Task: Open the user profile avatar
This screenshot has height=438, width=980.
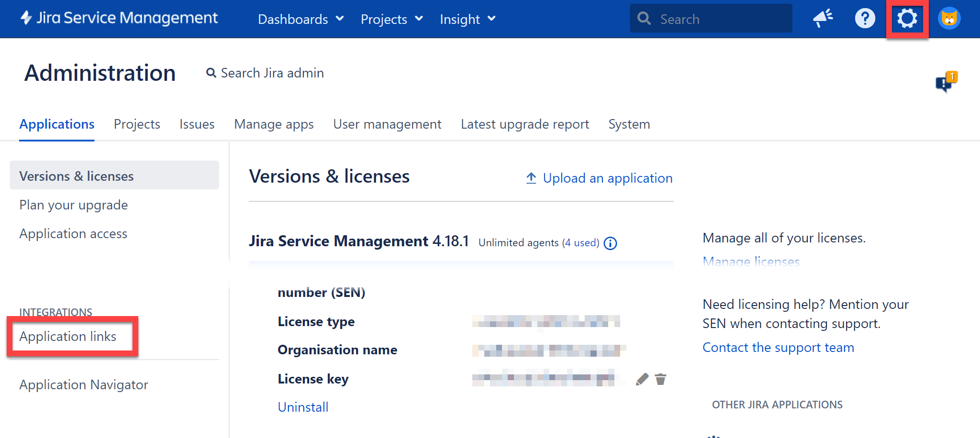Action: [949, 19]
